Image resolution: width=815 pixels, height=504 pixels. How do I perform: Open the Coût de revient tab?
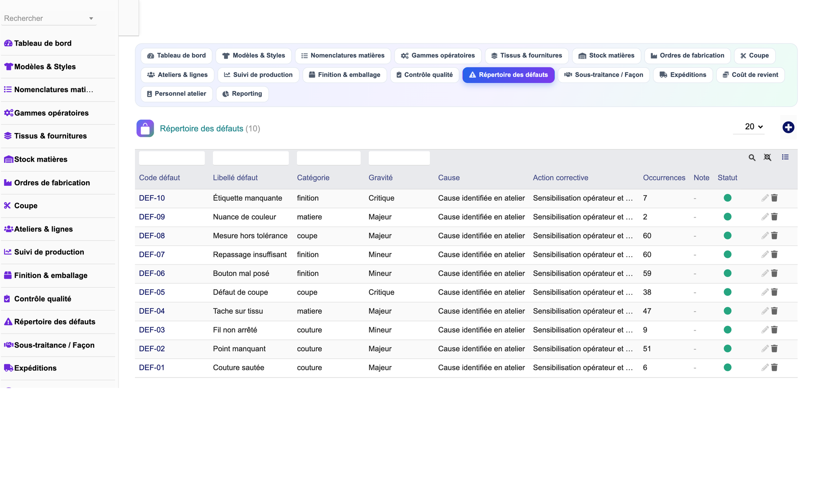(x=750, y=75)
